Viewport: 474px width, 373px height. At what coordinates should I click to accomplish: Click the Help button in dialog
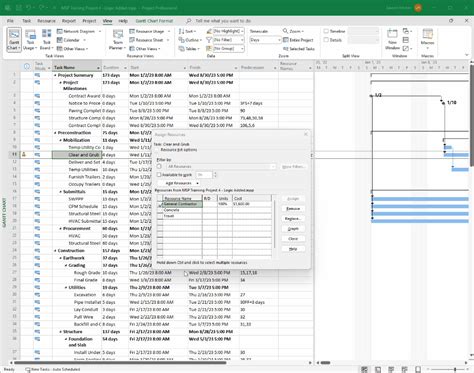click(x=293, y=249)
